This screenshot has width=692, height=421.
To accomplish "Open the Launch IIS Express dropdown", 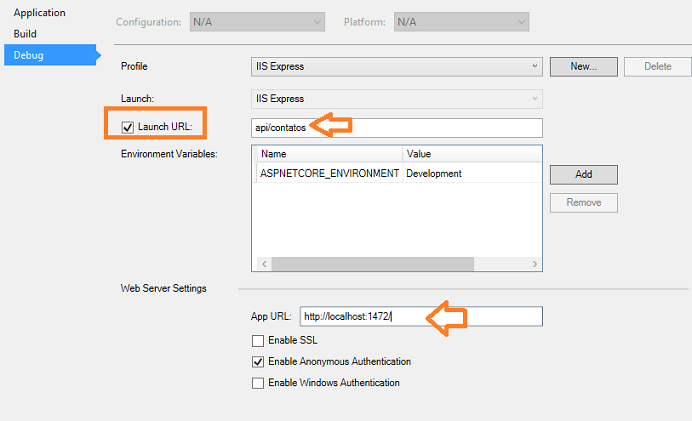I will (397, 99).
